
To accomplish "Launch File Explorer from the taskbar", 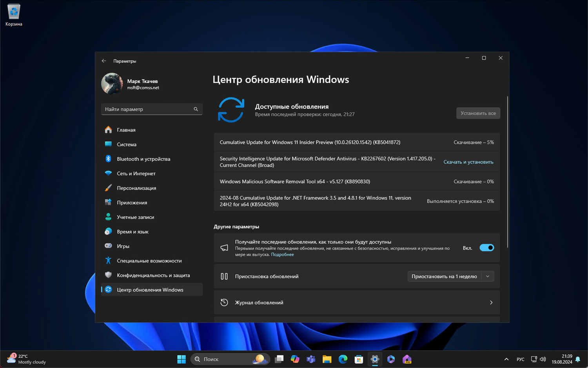I will click(327, 359).
